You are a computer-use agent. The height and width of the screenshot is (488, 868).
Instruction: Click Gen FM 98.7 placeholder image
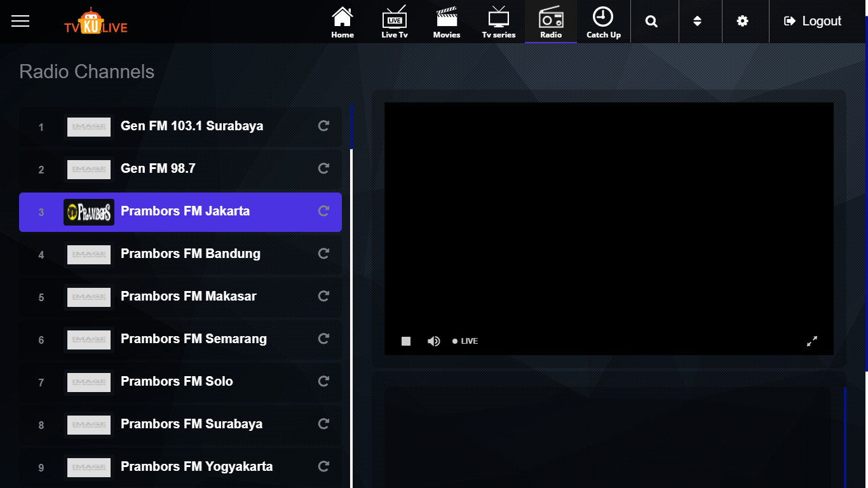click(89, 170)
